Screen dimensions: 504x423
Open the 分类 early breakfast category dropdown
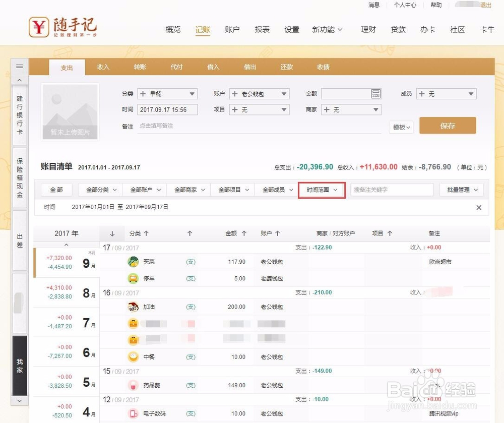[x=167, y=93]
